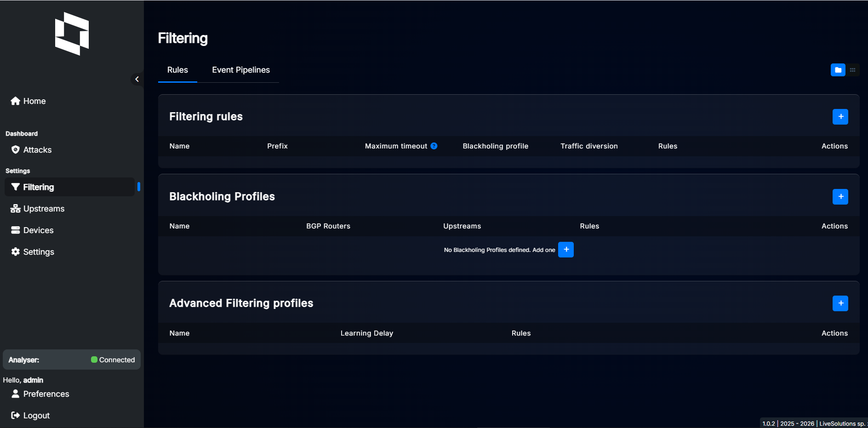The image size is (868, 428).
Task: Open the Settings gear in sidebar
Action: point(15,251)
